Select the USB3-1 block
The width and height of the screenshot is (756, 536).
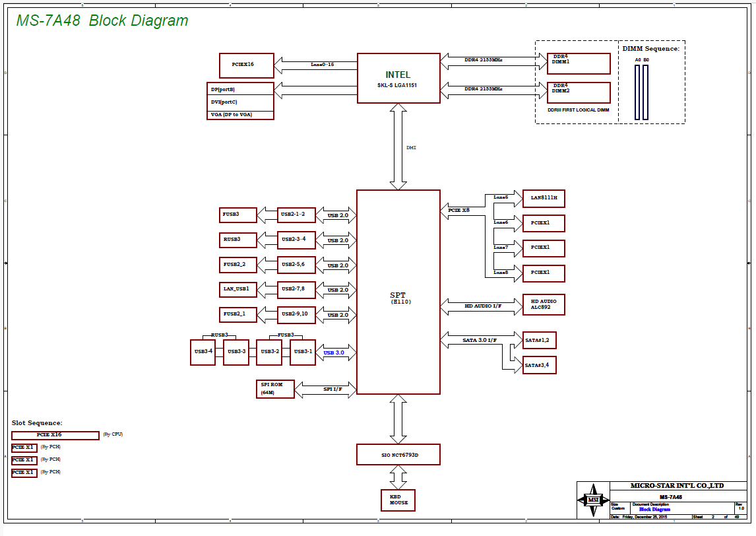tap(303, 352)
